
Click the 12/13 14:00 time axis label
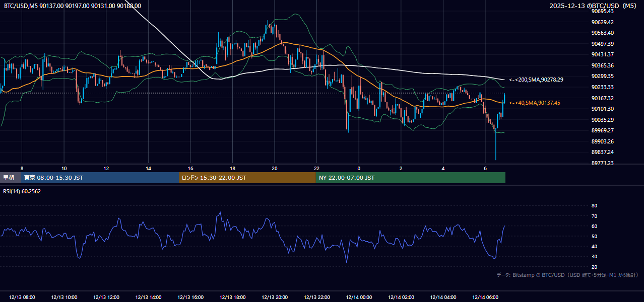[x=148, y=297]
